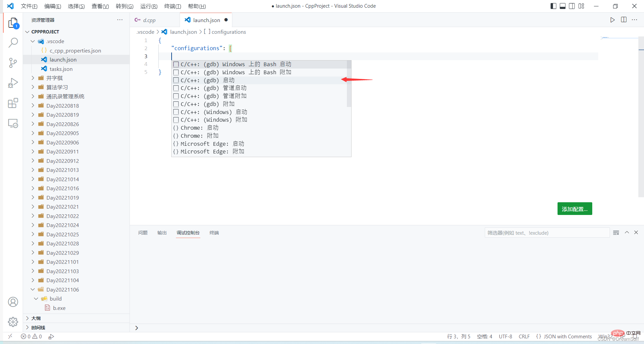644x344 pixels.
Task: Open the Source Control view
Action: click(x=13, y=63)
